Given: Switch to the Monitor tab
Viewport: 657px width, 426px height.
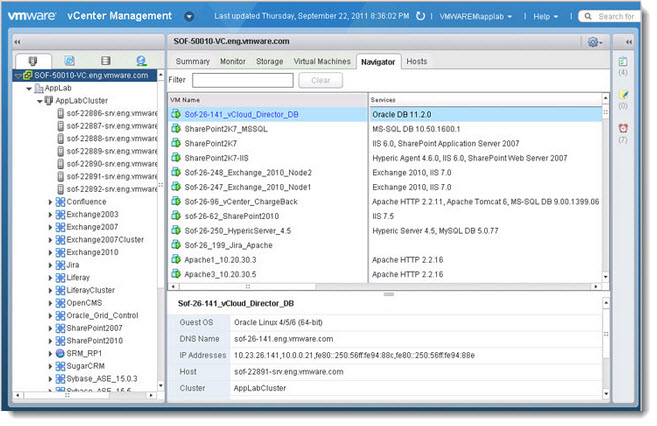Looking at the screenshot, I should click(233, 62).
